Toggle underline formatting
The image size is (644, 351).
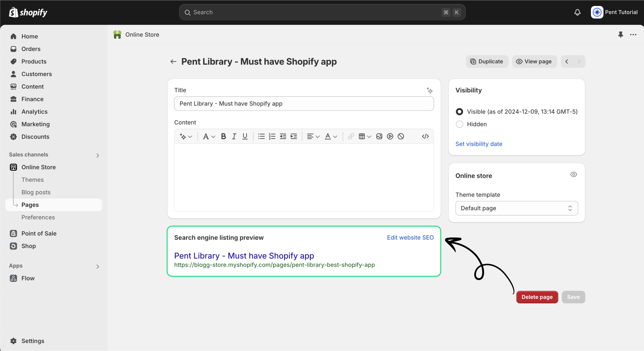tap(245, 136)
